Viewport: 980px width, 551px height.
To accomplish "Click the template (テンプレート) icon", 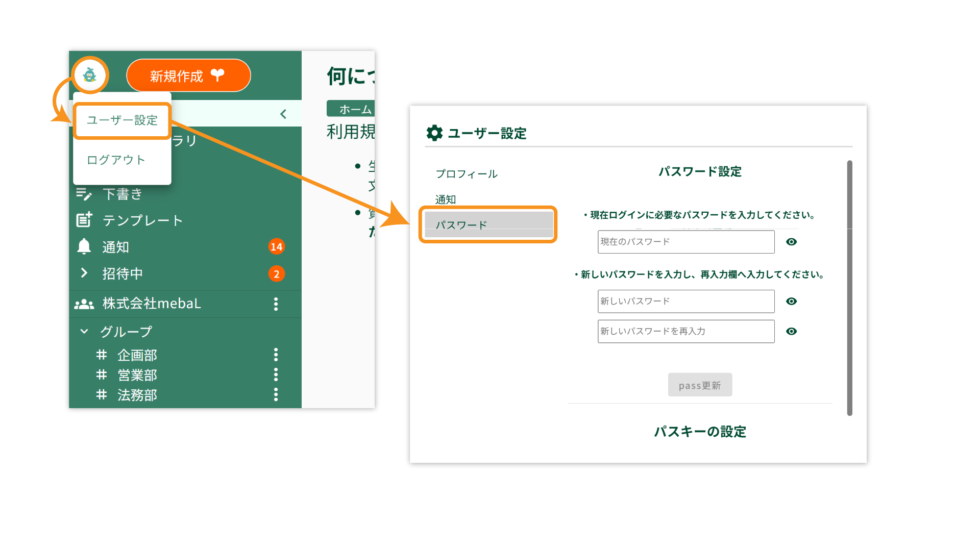I will (x=84, y=220).
